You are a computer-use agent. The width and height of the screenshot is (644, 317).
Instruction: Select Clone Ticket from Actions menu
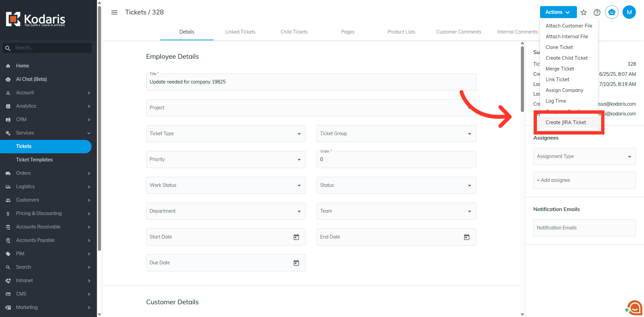[x=569, y=47]
